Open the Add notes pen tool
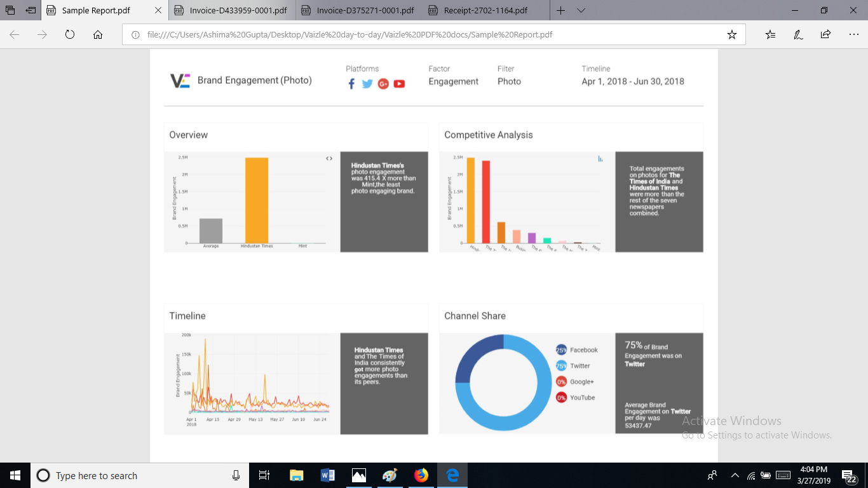Viewport: 868px width, 488px height. (798, 34)
